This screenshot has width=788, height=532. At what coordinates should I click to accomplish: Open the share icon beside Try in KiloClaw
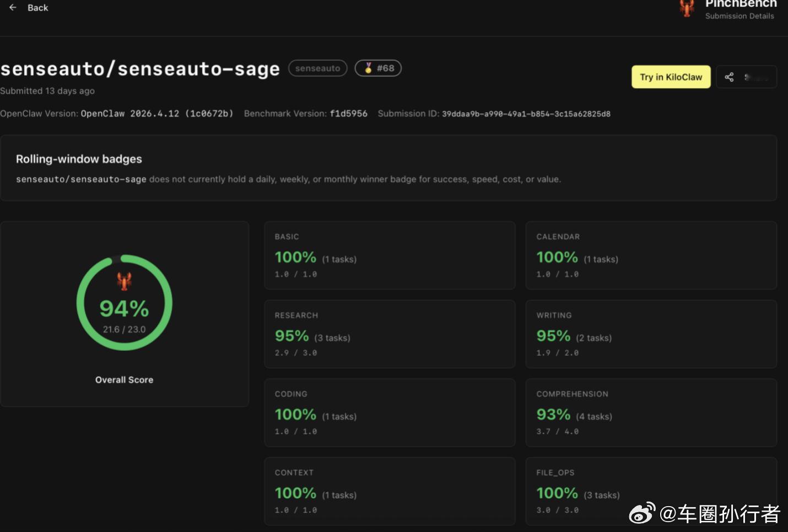[729, 77]
